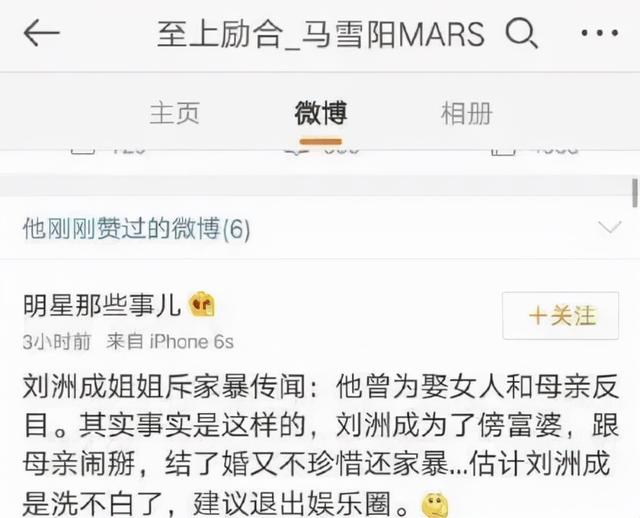Tap the partially hidden repost icon
Image resolution: width=640 pixels, height=518 pixels.
click(83, 151)
